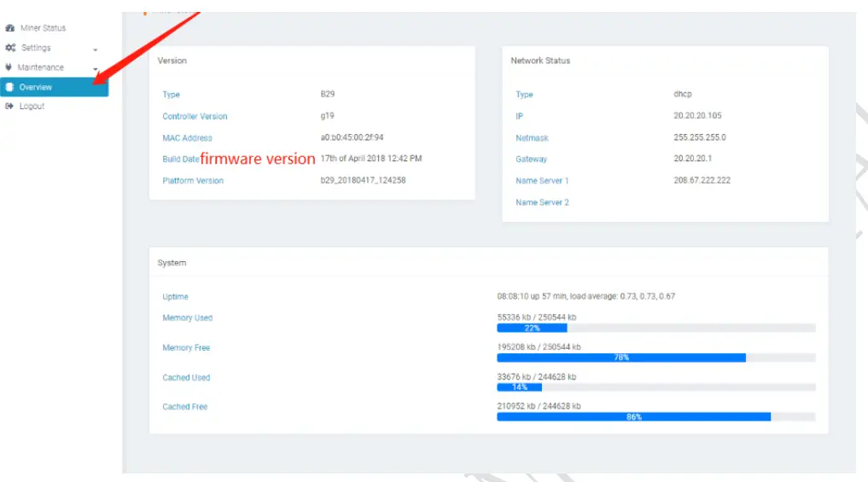Click the Cached Used label
This screenshot has height=482, width=868.
[186, 377]
